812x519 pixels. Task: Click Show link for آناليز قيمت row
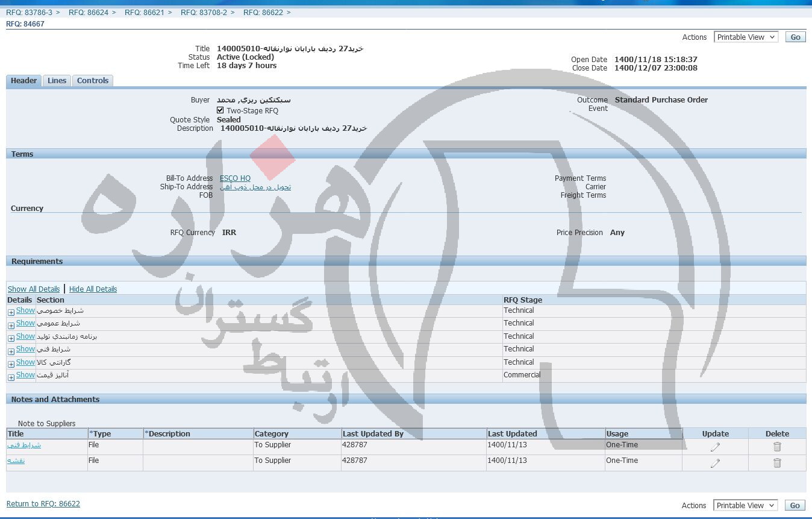point(25,375)
